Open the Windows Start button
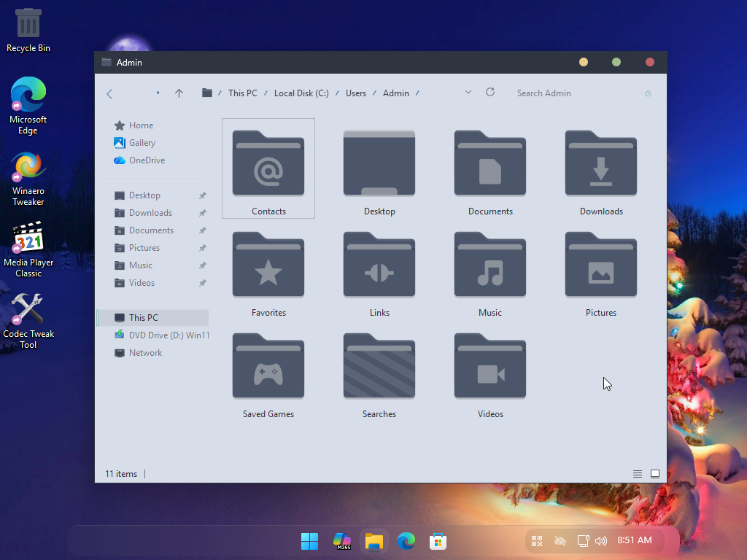Screen dimensions: 747x560 [x=309, y=541]
